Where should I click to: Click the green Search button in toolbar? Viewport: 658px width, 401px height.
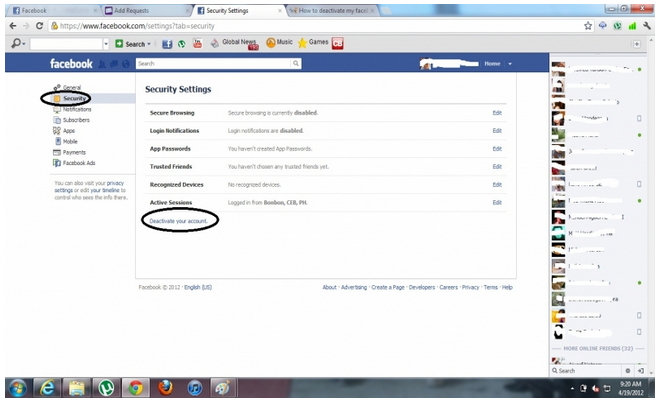coord(130,44)
